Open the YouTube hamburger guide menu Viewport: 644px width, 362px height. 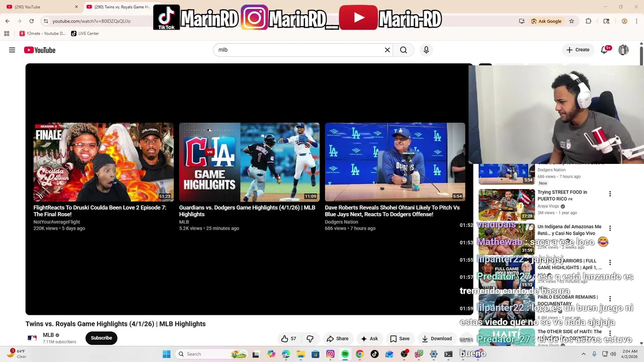(12, 50)
